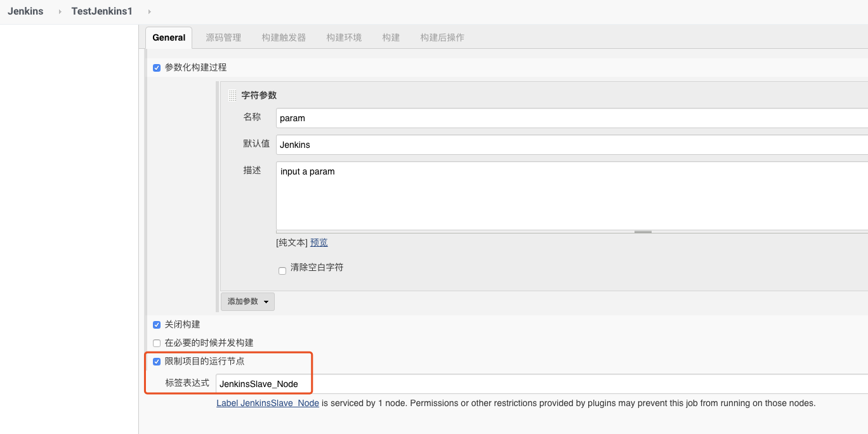Grab the drag handle beside 字符参数
The height and width of the screenshot is (434, 868).
click(x=232, y=95)
